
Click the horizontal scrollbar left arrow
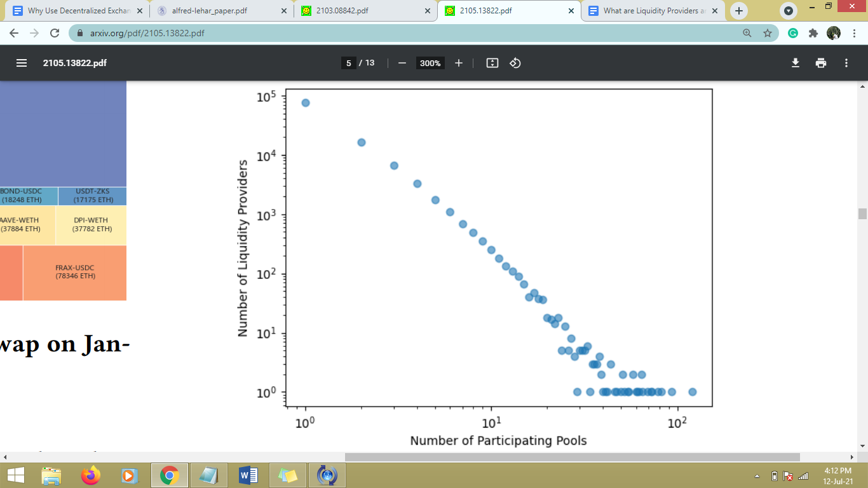(5, 457)
